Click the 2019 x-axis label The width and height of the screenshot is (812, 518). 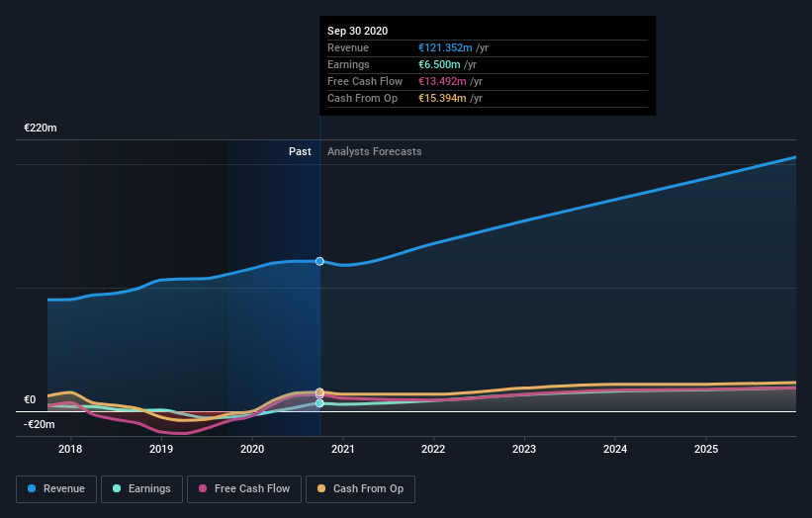point(161,449)
